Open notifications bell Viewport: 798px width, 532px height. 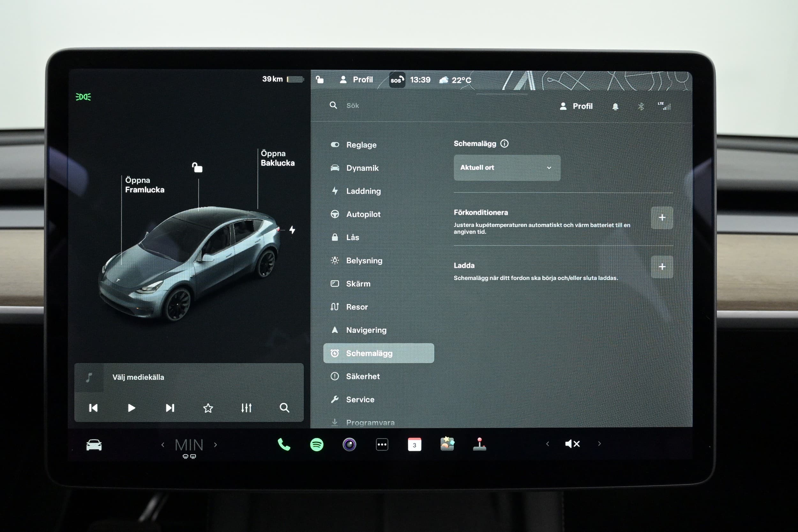click(615, 107)
